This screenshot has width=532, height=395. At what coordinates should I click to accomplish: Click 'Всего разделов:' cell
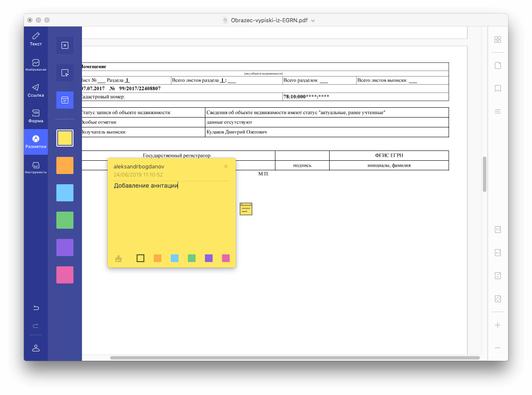(x=319, y=80)
